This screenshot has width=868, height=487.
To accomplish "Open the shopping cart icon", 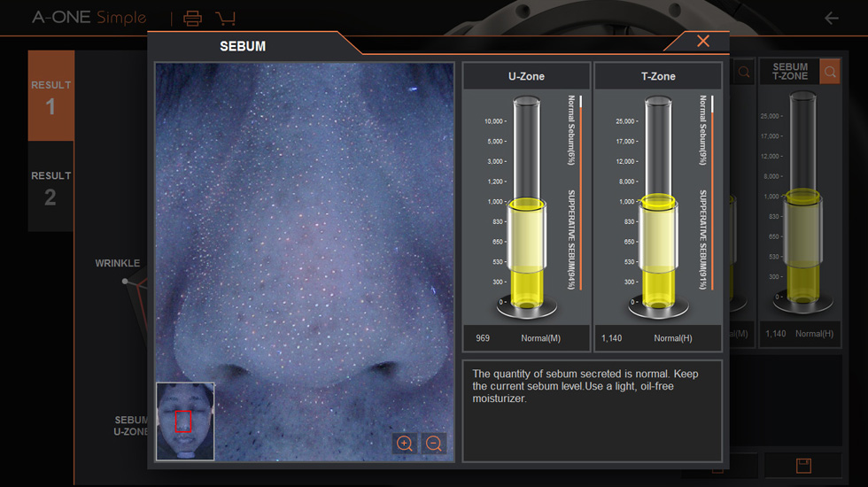I will [x=225, y=18].
